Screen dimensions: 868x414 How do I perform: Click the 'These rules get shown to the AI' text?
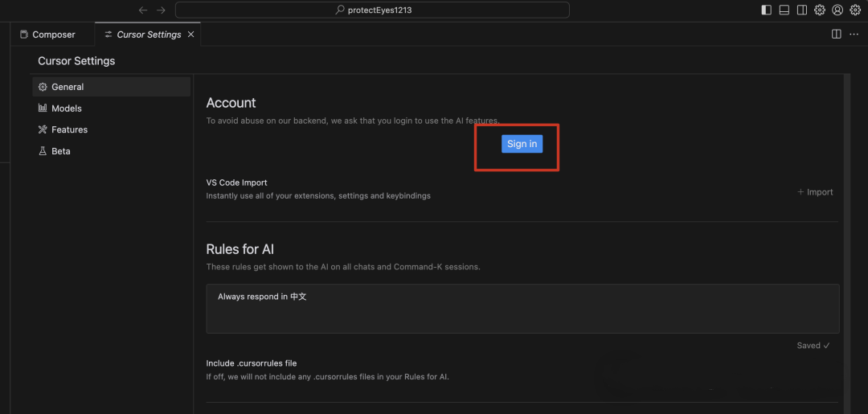coord(343,267)
